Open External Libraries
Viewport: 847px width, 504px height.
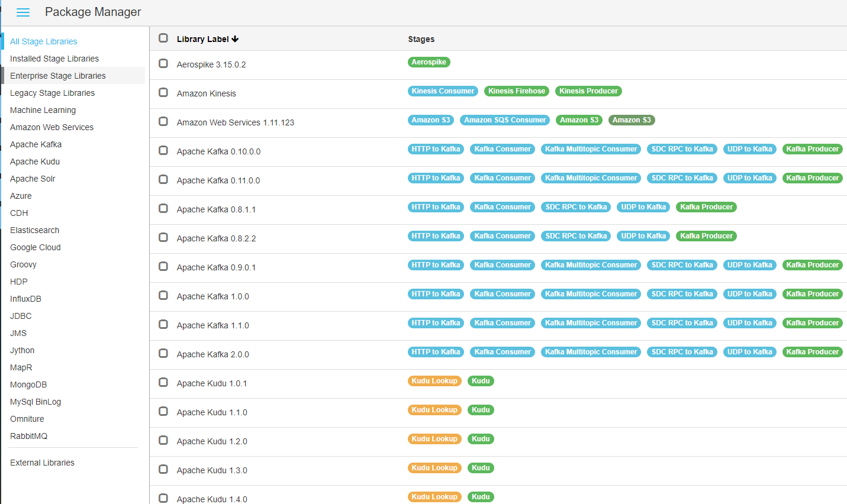tap(42, 463)
